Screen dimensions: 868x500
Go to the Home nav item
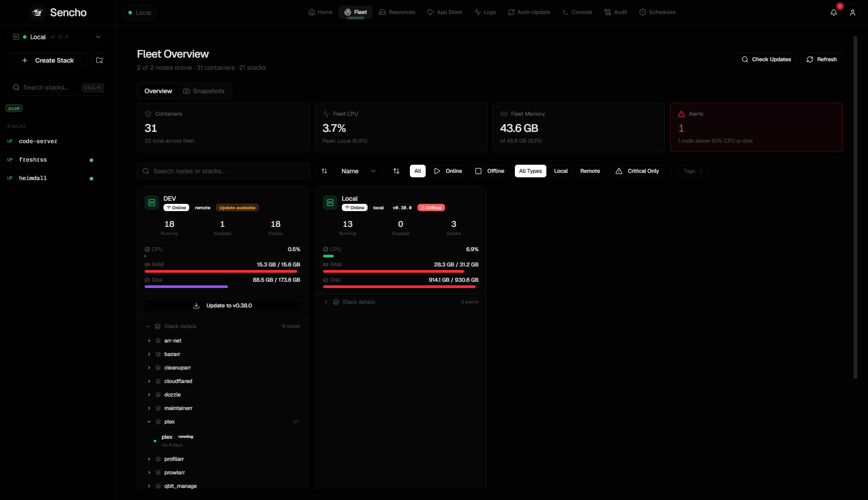tap(320, 12)
